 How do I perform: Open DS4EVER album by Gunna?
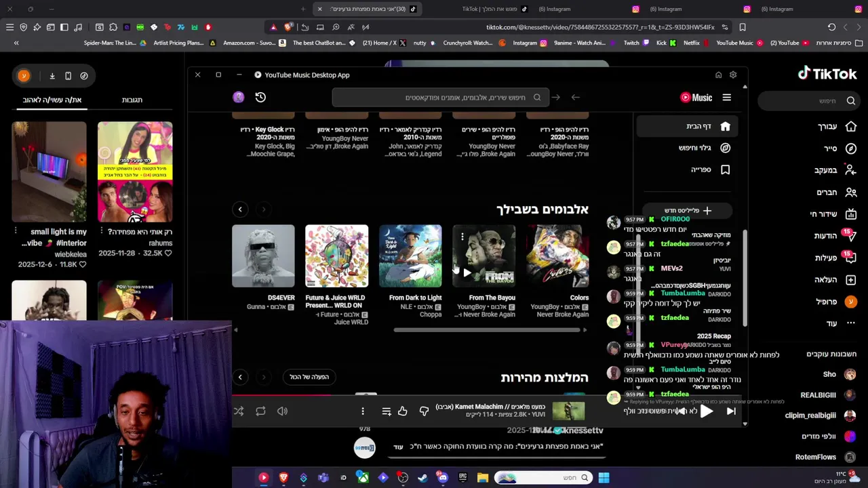point(263,256)
